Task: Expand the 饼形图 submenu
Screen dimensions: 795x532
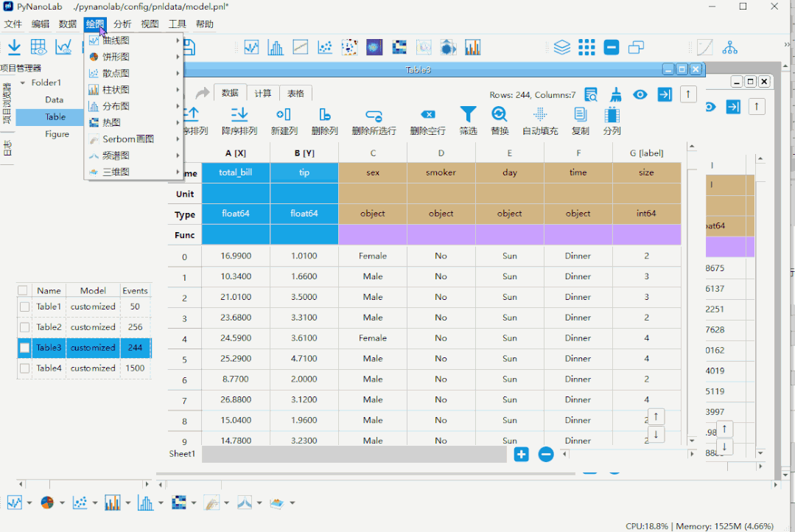Action: coord(134,56)
